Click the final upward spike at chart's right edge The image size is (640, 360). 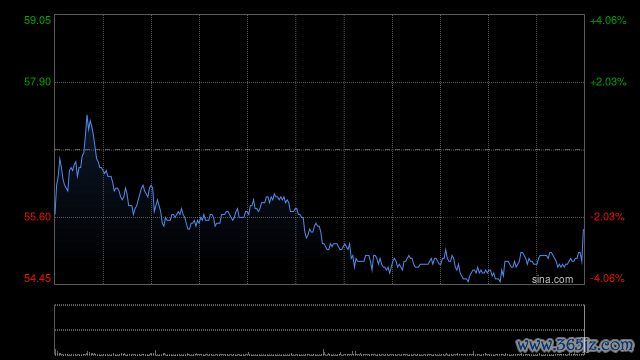click(x=583, y=230)
